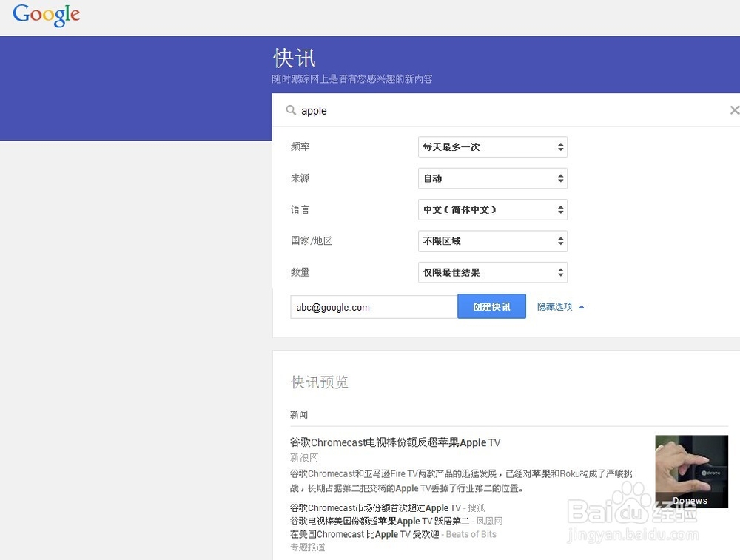The height and width of the screenshot is (560, 740).
Task: Click the Google logo
Action: [46, 15]
